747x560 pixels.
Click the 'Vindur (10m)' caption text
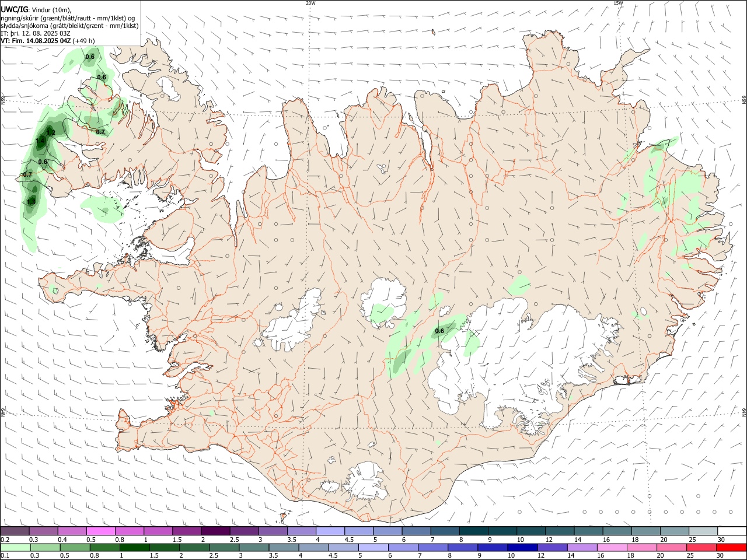point(51,10)
